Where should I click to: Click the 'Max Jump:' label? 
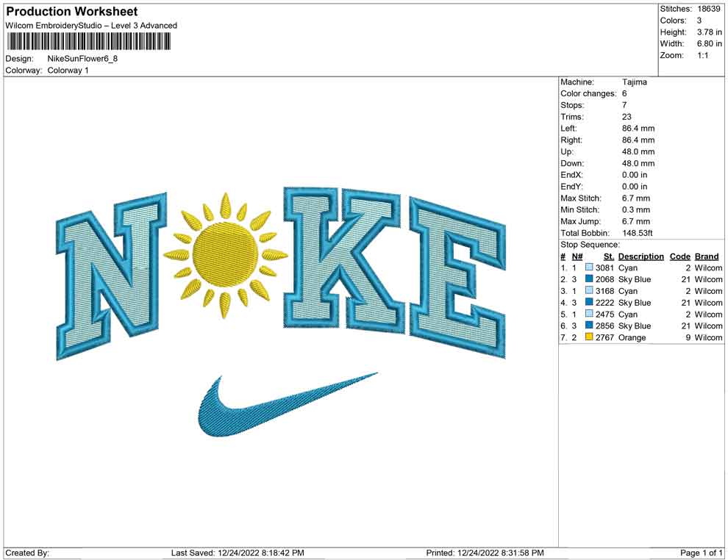tap(580, 221)
